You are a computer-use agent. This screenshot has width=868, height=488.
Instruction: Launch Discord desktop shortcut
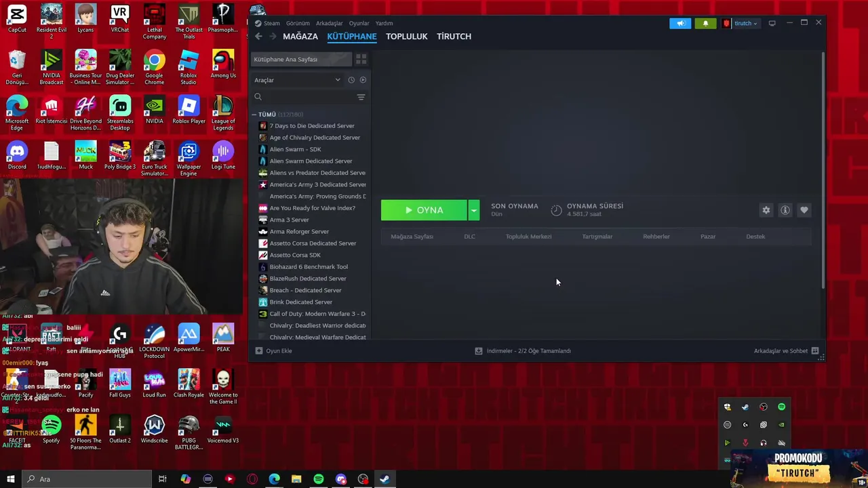tap(17, 155)
